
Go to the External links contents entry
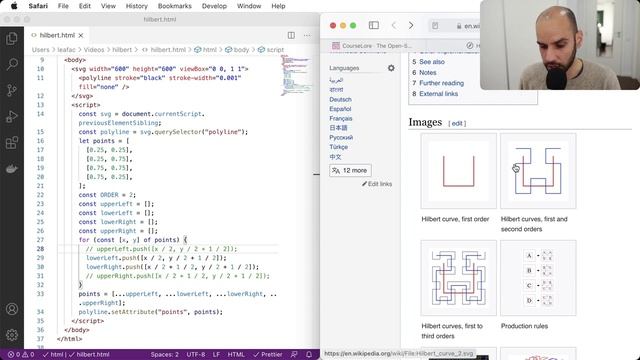(438, 93)
